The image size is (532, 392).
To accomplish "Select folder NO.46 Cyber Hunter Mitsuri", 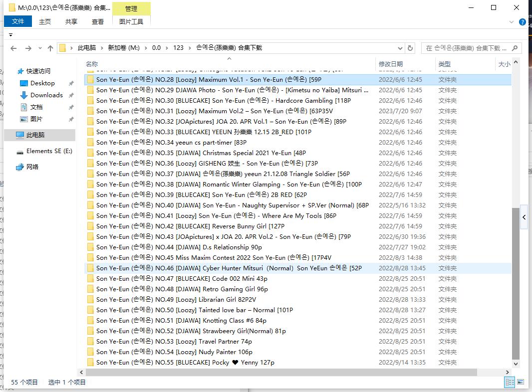I will [x=297, y=268].
